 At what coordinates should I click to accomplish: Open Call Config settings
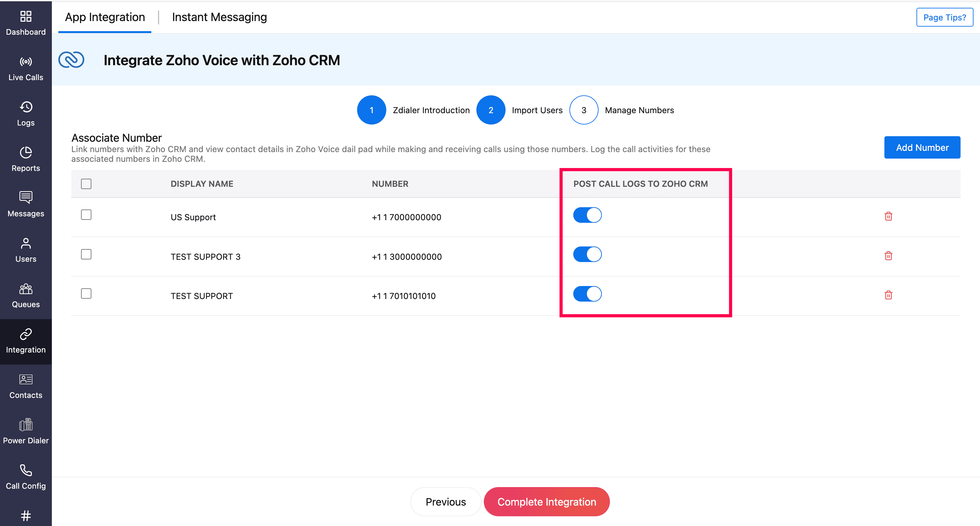coord(26,476)
